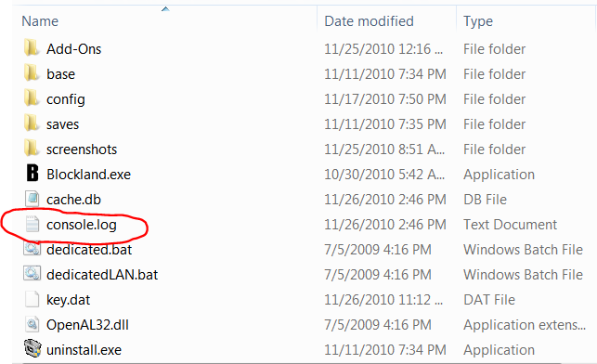Toggle sort arrow above Name column
597x364 pixels.
coord(165,8)
